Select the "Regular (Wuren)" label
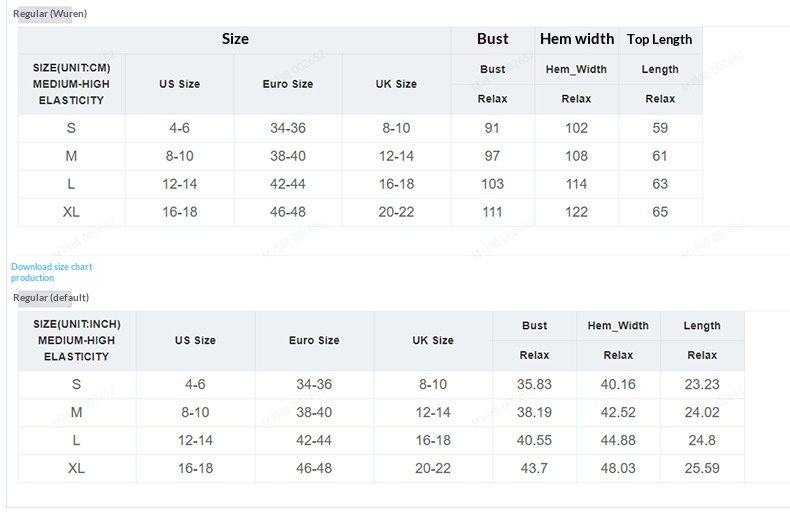Image resolution: width=790 pixels, height=522 pixels. tap(50, 13)
